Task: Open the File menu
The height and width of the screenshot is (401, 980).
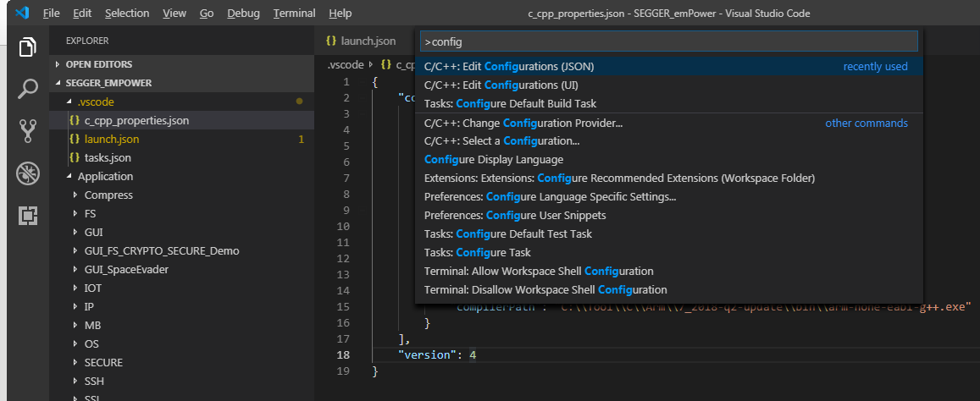Action: tap(52, 14)
